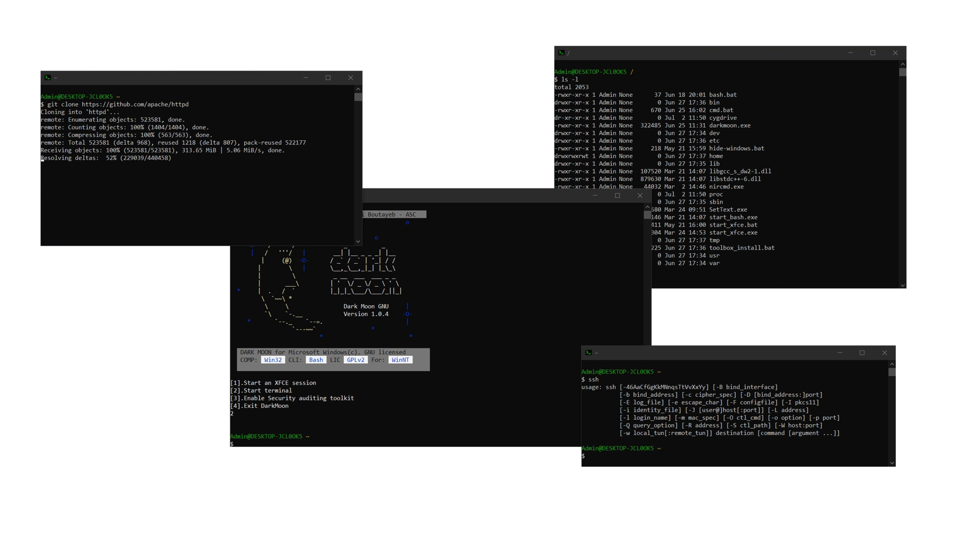Click scrollbar thumb in ssh terminal
Viewport: 980px width, 551px height.
tap(892, 372)
